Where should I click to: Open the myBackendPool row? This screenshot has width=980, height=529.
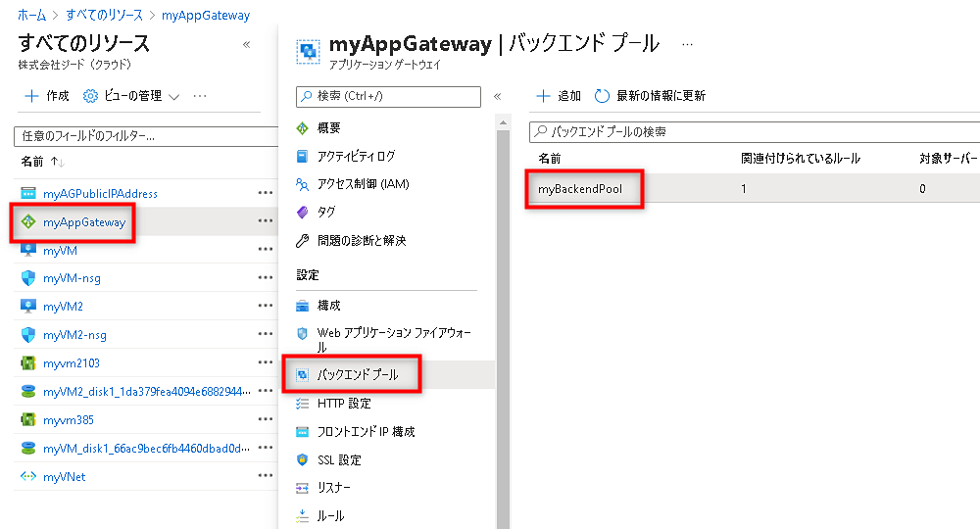point(754,189)
